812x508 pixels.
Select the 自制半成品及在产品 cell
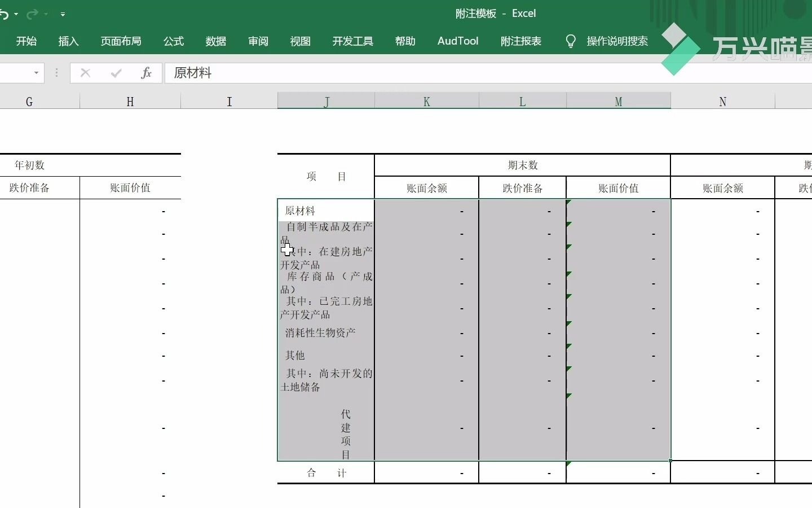[326, 233]
